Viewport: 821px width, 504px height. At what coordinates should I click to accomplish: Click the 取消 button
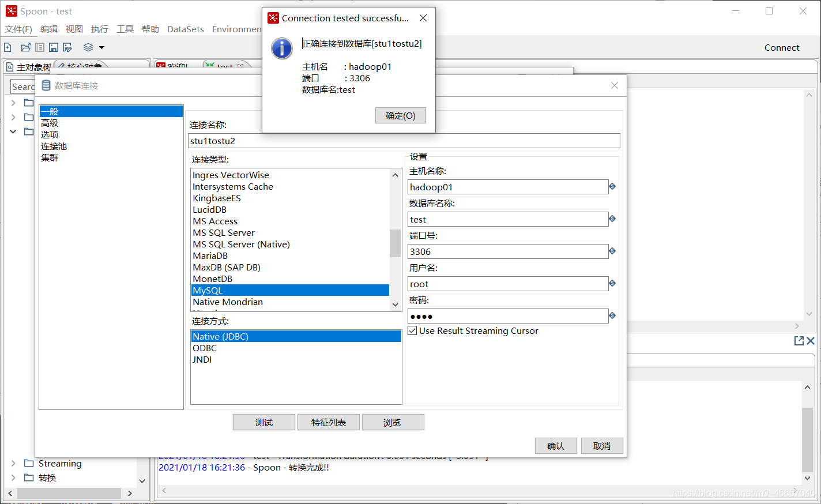coord(602,446)
